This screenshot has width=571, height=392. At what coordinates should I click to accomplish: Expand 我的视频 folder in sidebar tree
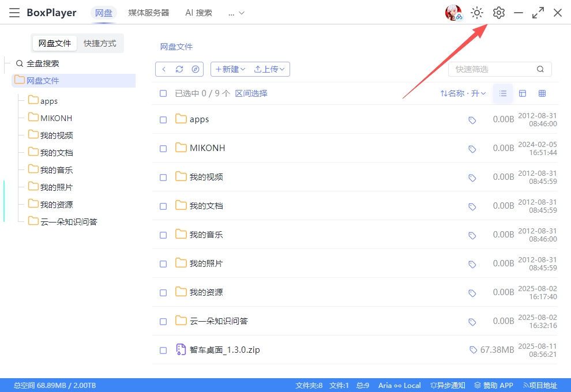[51, 135]
